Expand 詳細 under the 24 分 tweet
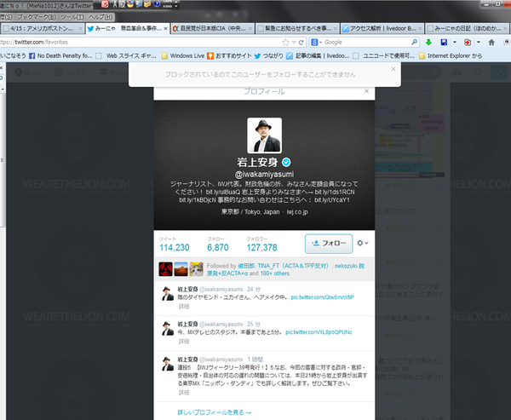This screenshot has width=511, height=420. [184, 306]
